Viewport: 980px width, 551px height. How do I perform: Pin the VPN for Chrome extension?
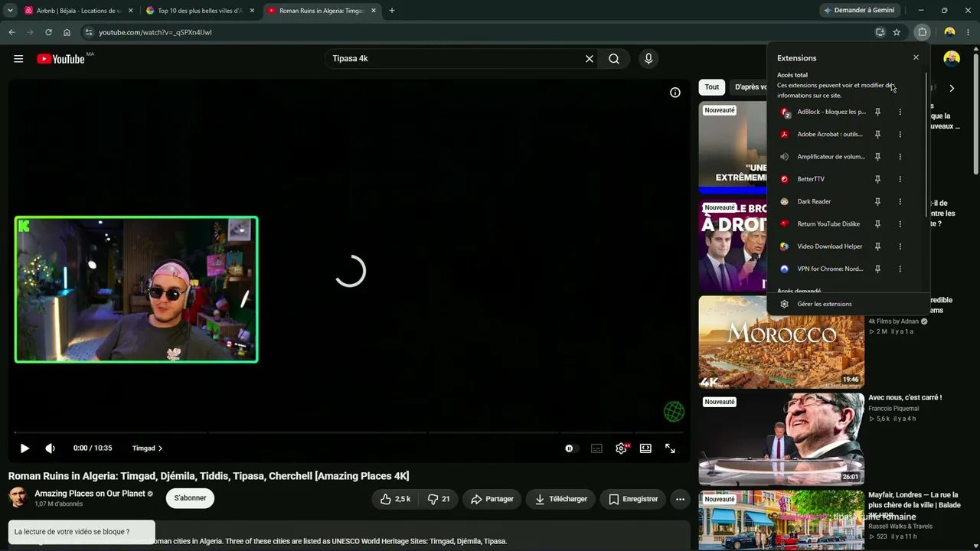pos(877,269)
